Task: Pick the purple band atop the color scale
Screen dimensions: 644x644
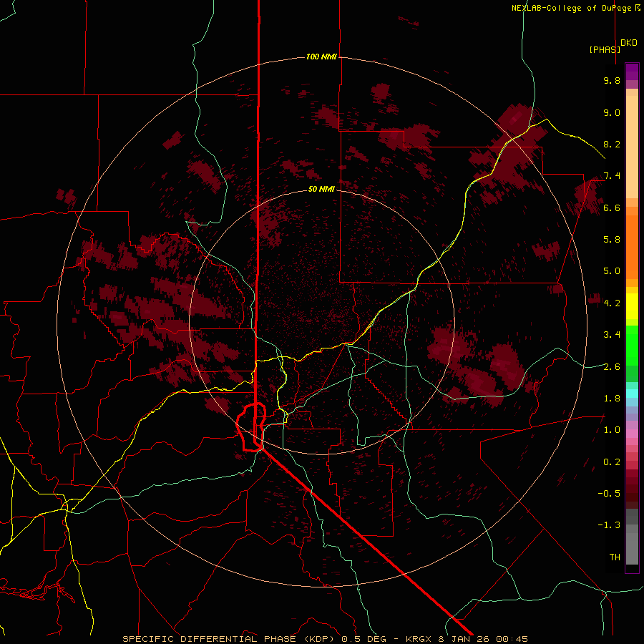Action: pos(632,72)
